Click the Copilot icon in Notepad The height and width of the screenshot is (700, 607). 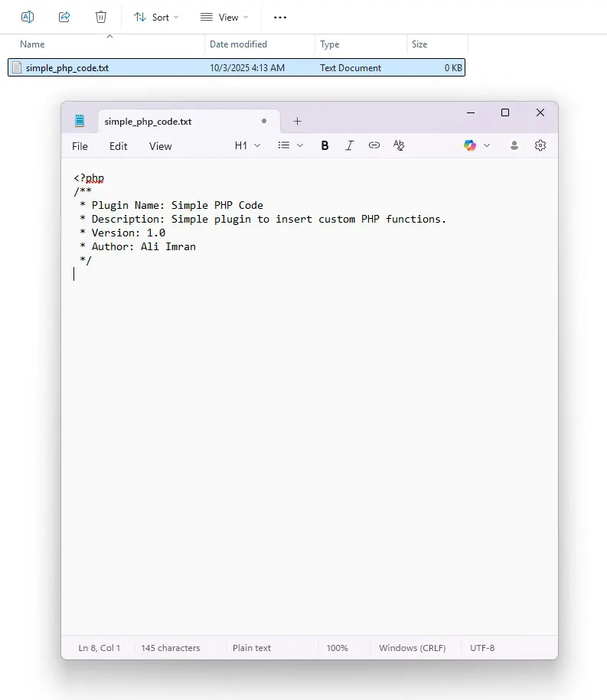coord(470,145)
